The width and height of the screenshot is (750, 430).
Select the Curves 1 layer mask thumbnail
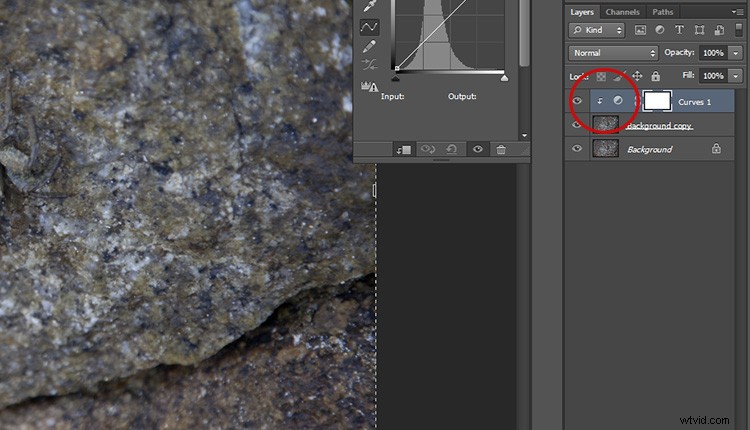[657, 101]
